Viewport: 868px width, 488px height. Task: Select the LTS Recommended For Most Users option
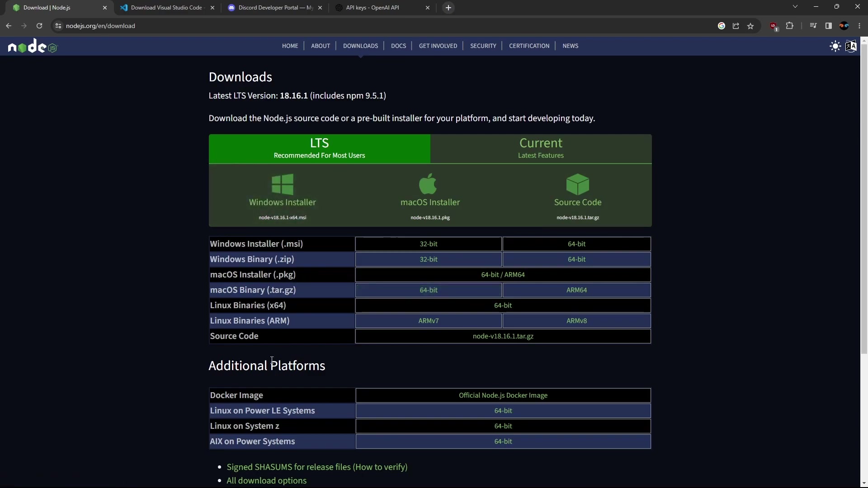319,149
